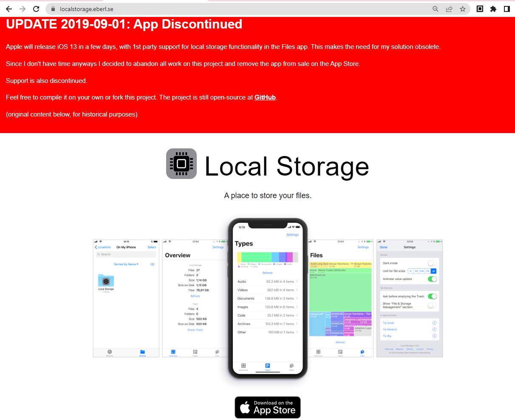Click the green Videos segment in Types bar
The width and height of the screenshot is (515, 420).
pyautogui.click(x=256, y=257)
